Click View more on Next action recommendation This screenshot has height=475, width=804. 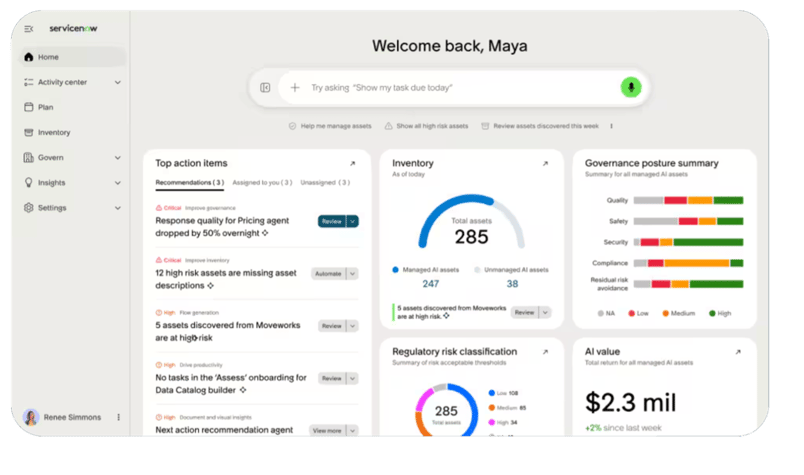click(x=327, y=430)
